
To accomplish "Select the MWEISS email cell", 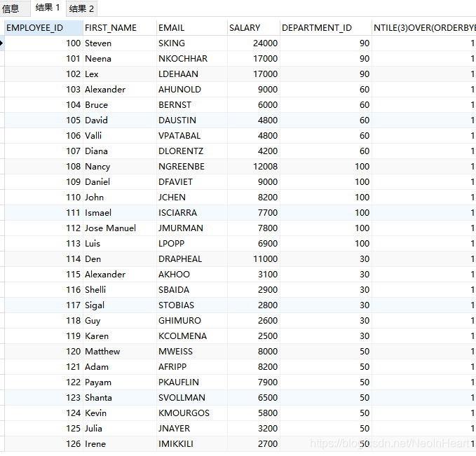I will pos(191,352).
